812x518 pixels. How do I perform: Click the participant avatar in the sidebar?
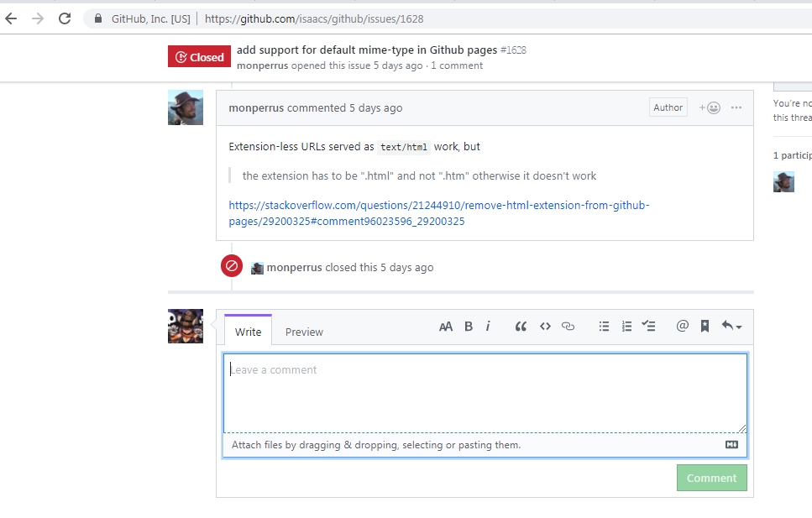[783, 182]
